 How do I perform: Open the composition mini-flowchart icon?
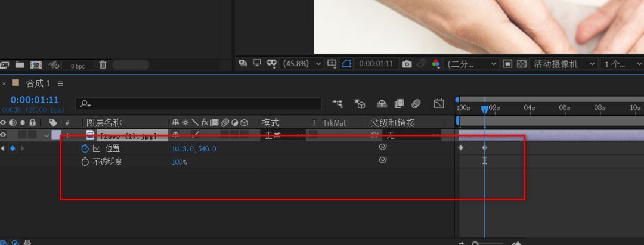338,104
